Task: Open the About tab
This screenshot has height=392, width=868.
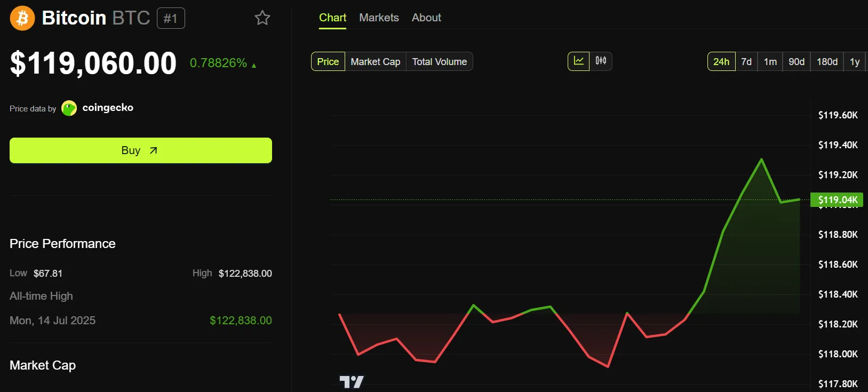Action: coord(426,18)
